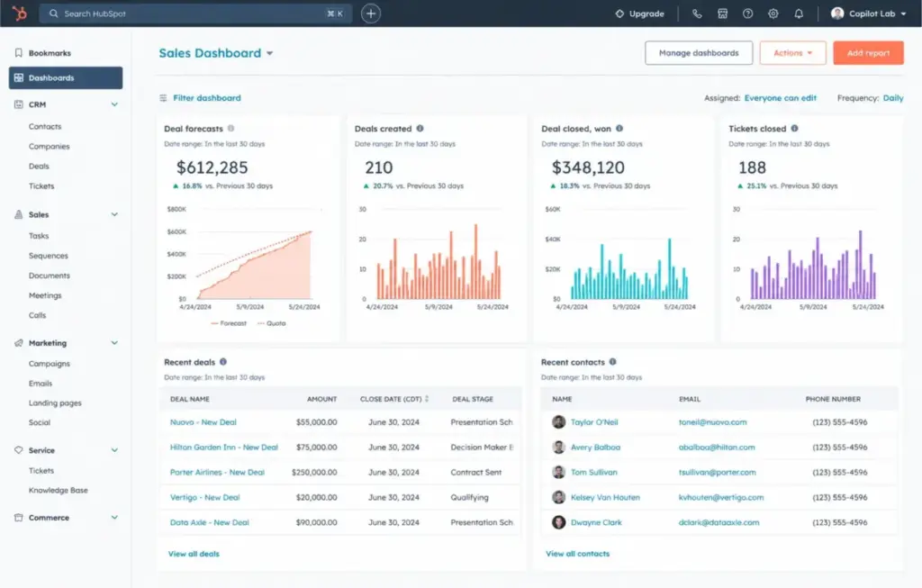922x588 pixels.
Task: Click info icon next to Recent deals
Action: [223, 362]
